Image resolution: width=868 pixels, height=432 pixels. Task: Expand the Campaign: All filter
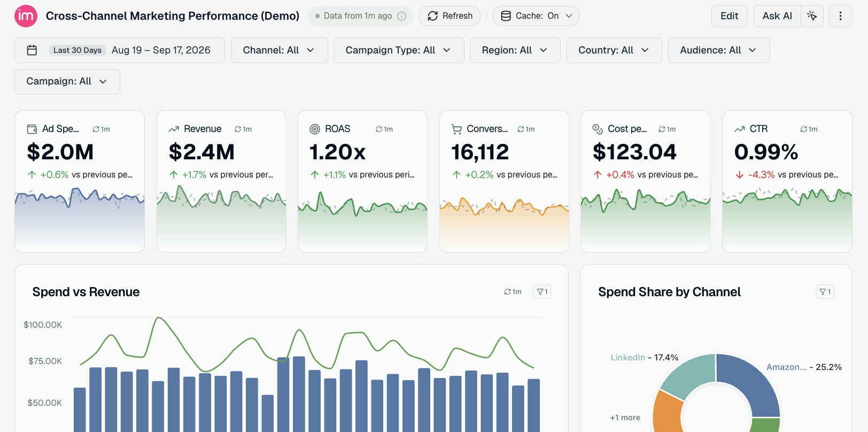click(x=67, y=81)
